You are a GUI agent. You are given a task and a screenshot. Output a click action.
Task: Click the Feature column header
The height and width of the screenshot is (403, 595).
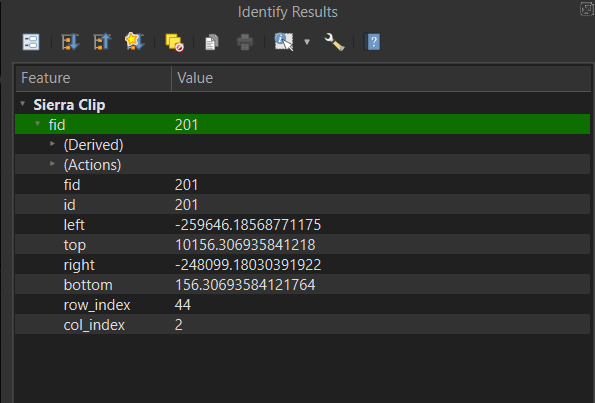93,78
